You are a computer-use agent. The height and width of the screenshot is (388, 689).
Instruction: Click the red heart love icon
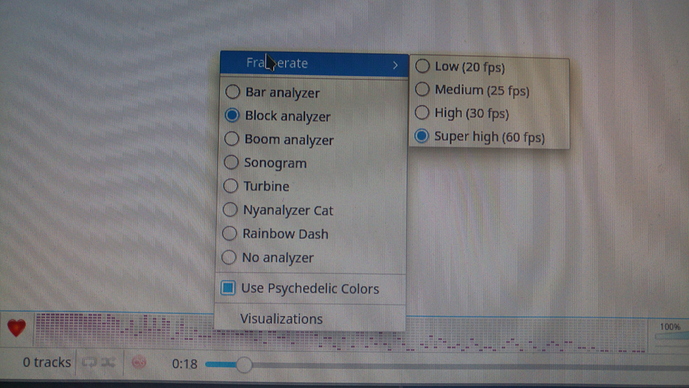point(17,328)
